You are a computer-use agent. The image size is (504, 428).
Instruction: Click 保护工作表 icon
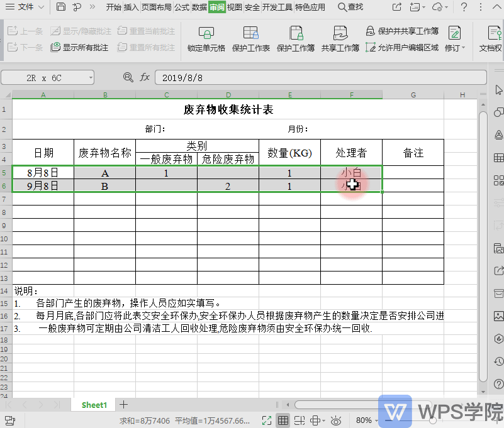click(250, 39)
